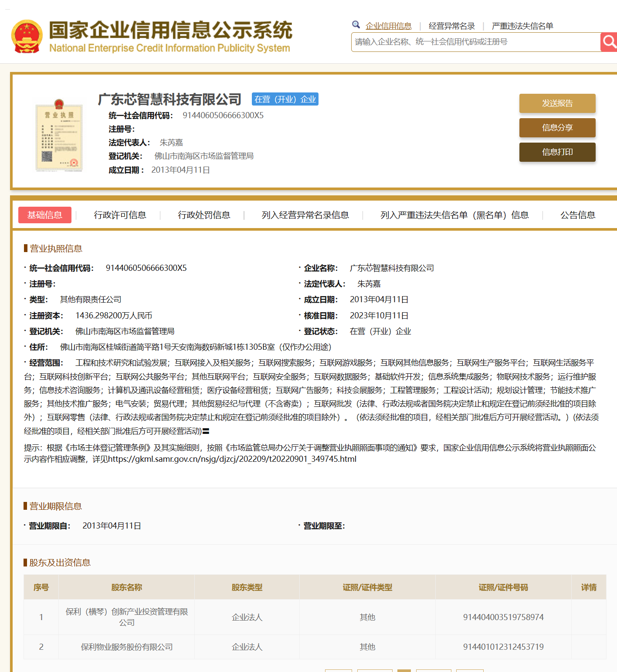Image resolution: width=617 pixels, height=672 pixels.
Task: Select the 公告信息 tab
Action: [x=578, y=215]
